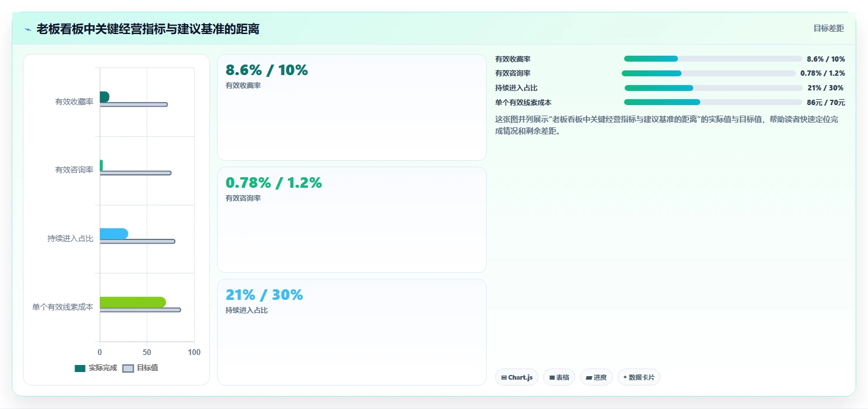Image resolution: width=868 pixels, height=409 pixels.
Task: Click the 有效收藏率 progress bar
Action: click(x=713, y=59)
